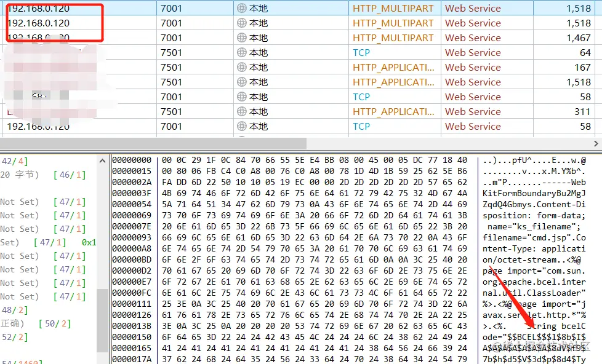Click hex offset 0000002A
Viewport: 602px width, 364px height.
click(x=132, y=182)
